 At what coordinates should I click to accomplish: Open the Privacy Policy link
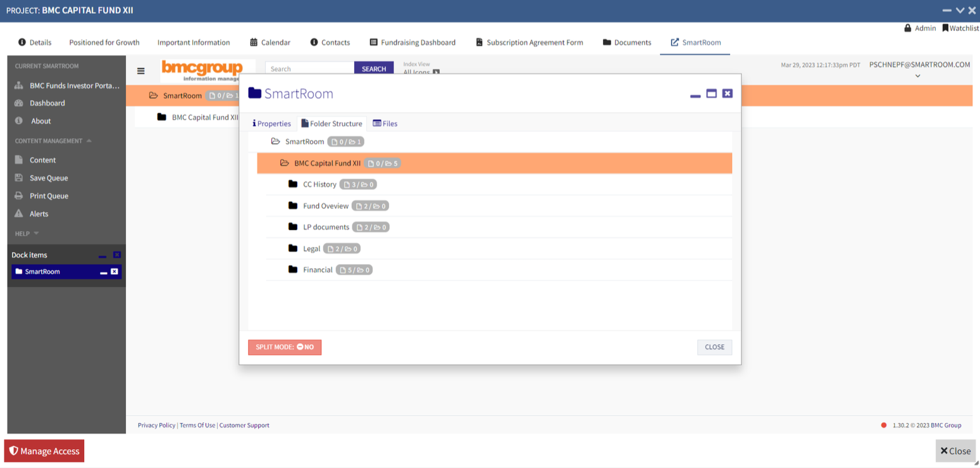(x=156, y=426)
